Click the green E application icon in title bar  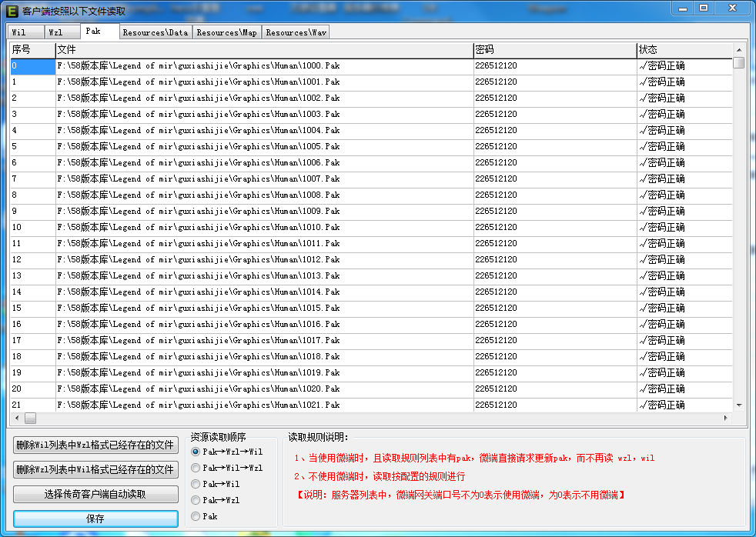click(x=12, y=11)
